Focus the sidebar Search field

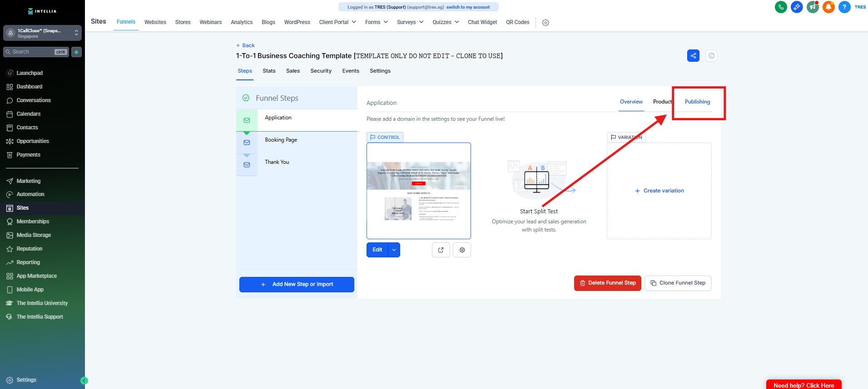point(36,52)
